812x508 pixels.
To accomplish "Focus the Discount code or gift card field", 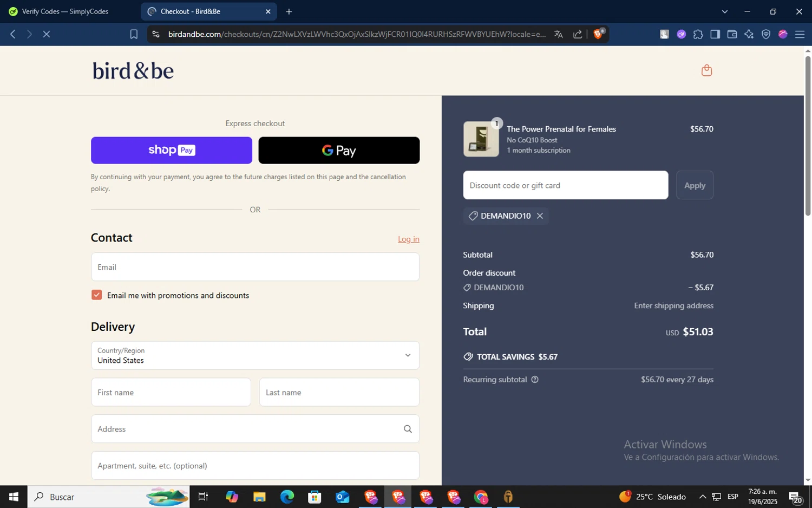I will [566, 185].
